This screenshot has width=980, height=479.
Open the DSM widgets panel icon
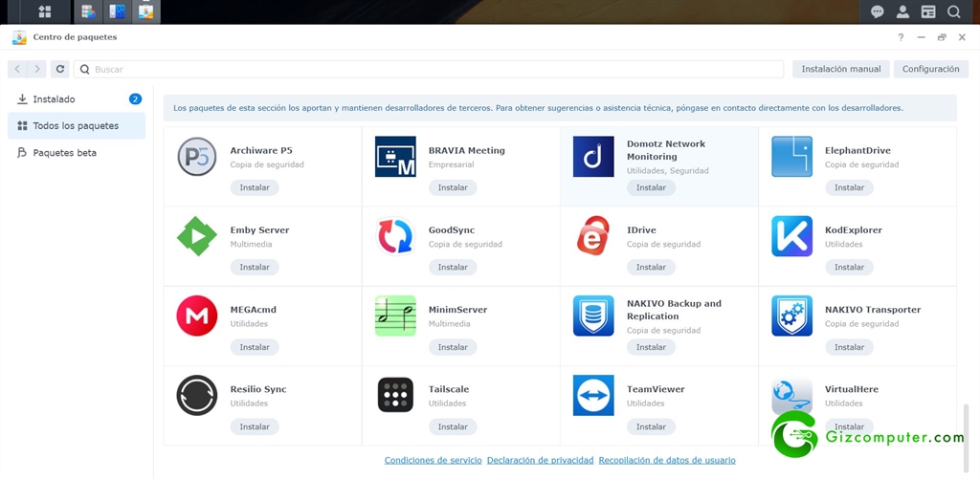928,11
